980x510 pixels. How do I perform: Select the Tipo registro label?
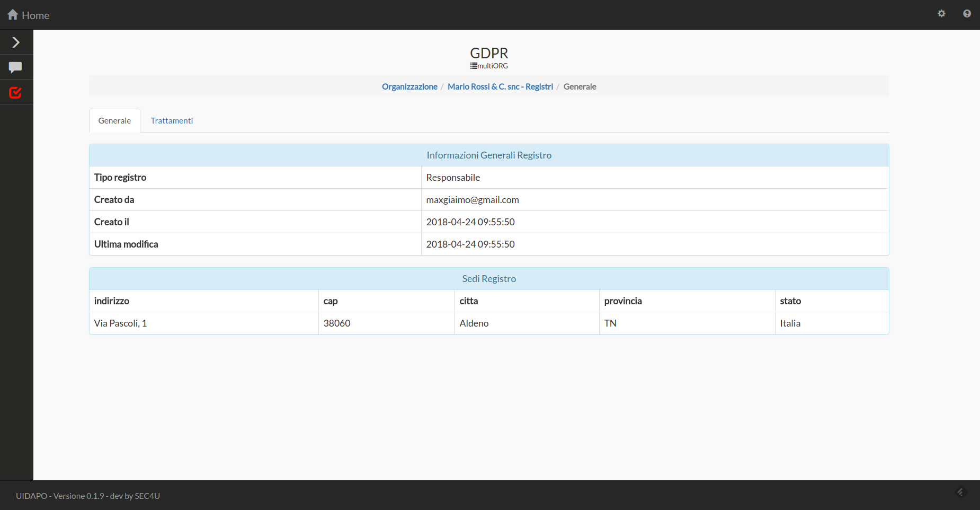(120, 178)
